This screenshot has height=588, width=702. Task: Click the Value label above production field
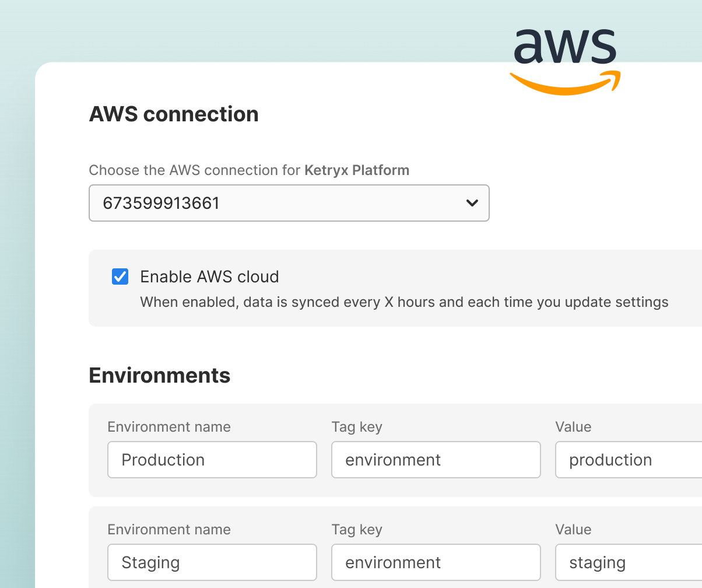click(573, 427)
